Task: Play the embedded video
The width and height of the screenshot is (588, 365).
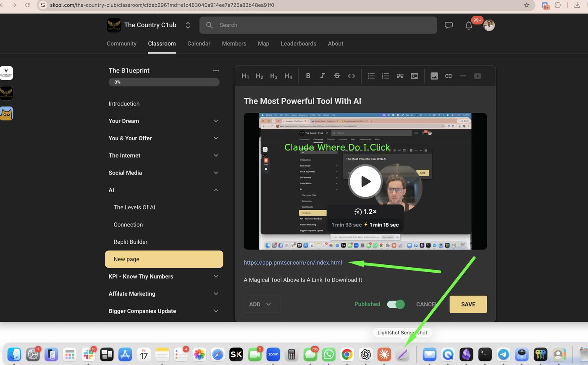Action: 365,181
